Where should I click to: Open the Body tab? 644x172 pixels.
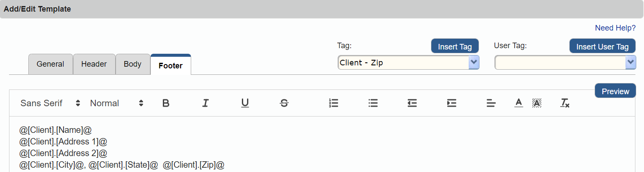pyautogui.click(x=132, y=64)
